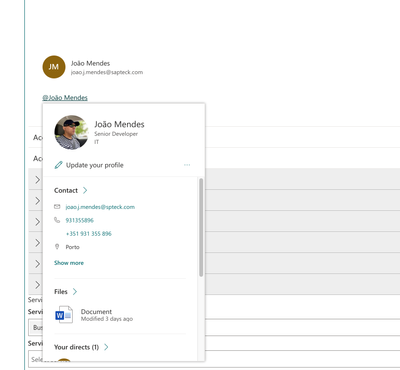
Task: Expand the Files section chevron
Action: [75, 292]
